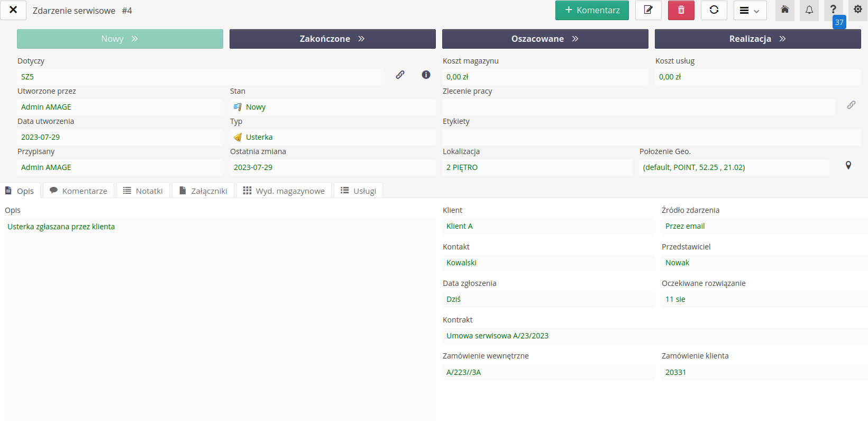Click link icon next to SZ5
The width and height of the screenshot is (868, 421).
(400, 75)
